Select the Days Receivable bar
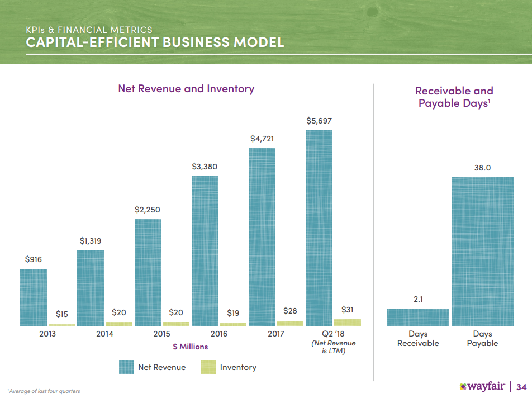The height and width of the screenshot is (398, 532). 419,317
